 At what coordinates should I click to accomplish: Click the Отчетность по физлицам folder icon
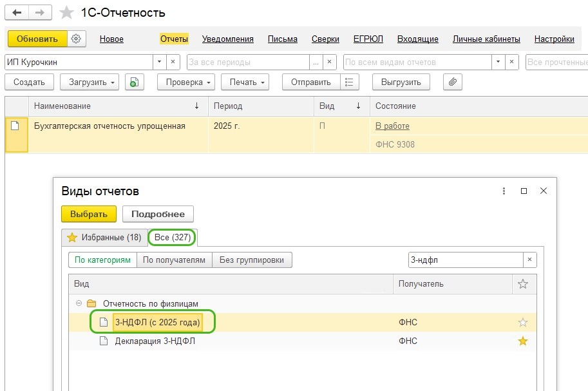[91, 303]
